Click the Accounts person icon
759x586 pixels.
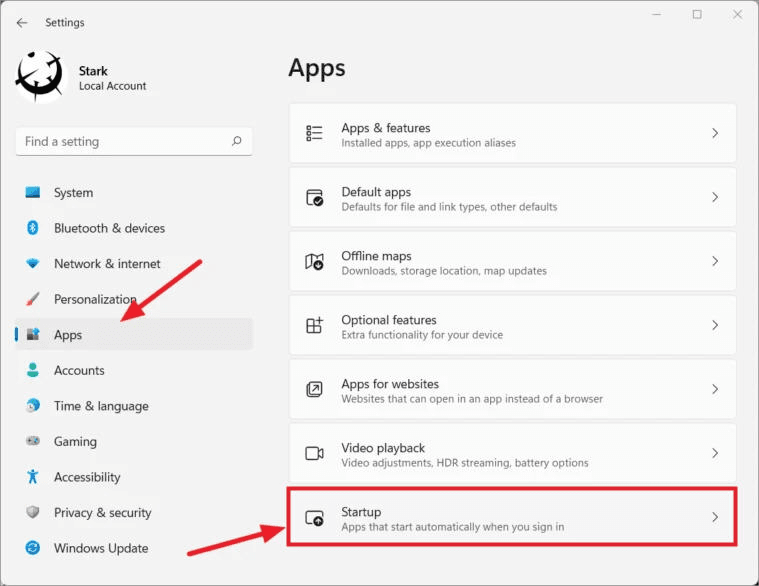click(x=33, y=370)
